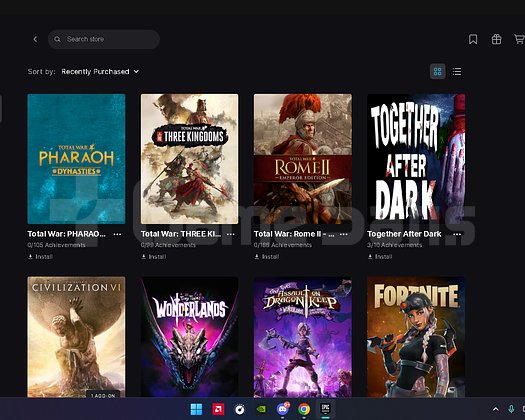Click the magnifier icon in search box
The width and height of the screenshot is (525, 420).
(57, 39)
